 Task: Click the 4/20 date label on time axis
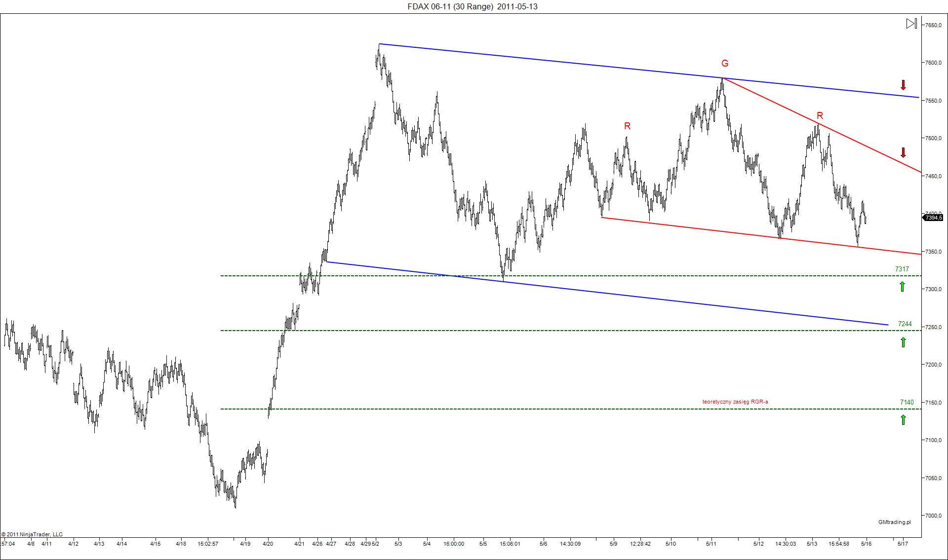point(268,544)
